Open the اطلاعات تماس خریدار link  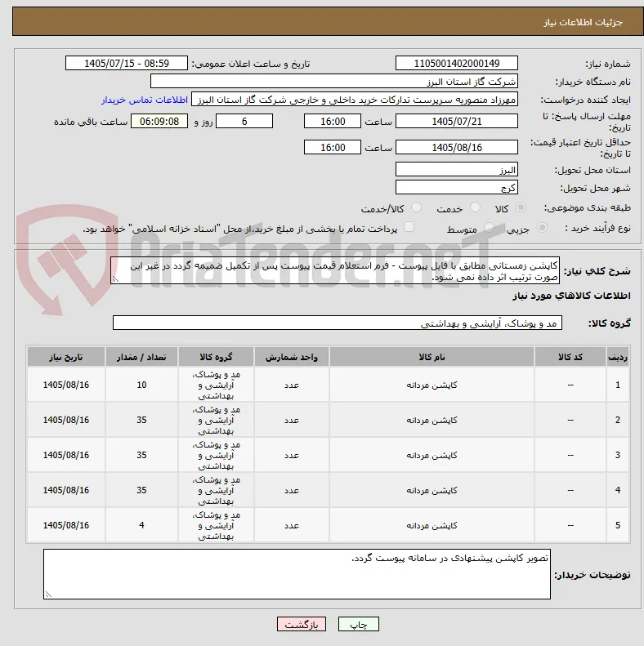(x=145, y=100)
